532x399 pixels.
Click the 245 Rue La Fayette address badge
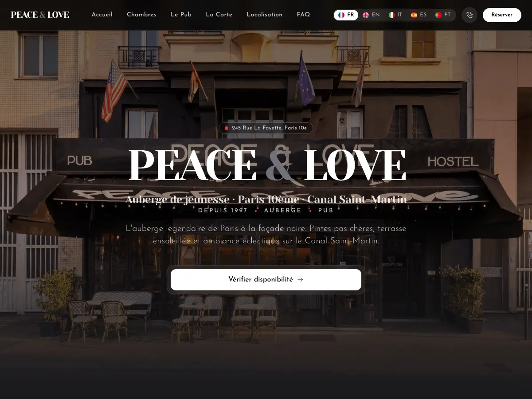coord(266,128)
